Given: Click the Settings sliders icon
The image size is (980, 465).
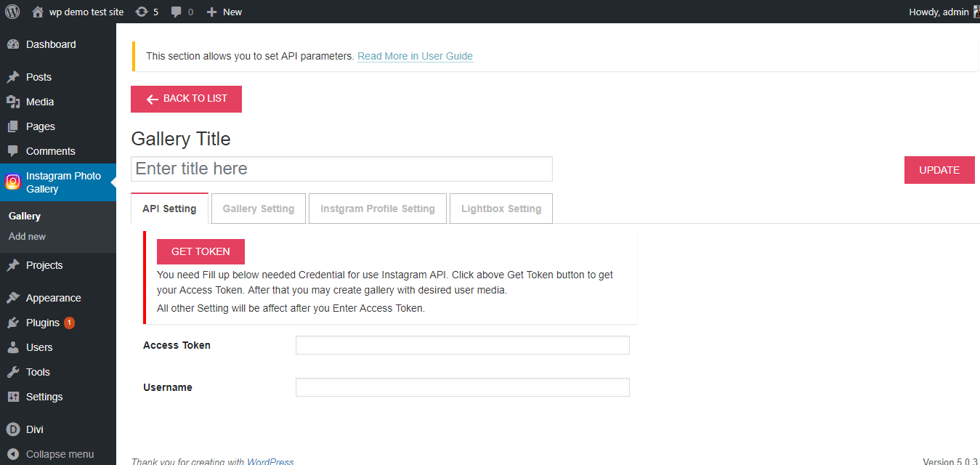Looking at the screenshot, I should point(13,397).
